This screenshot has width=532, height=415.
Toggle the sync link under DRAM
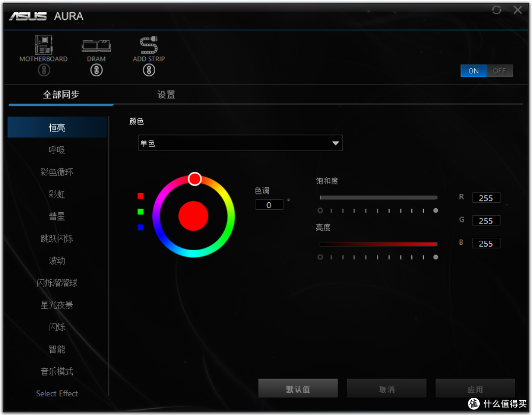click(x=97, y=70)
